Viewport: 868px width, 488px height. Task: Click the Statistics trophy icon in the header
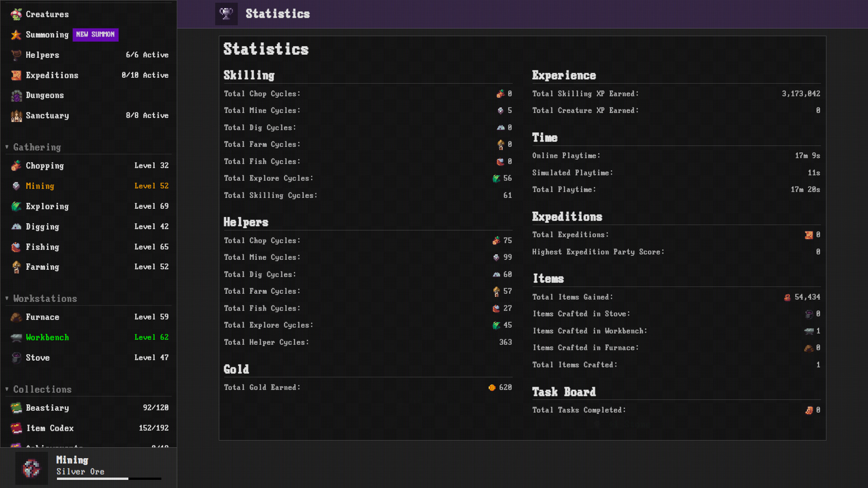pos(226,14)
